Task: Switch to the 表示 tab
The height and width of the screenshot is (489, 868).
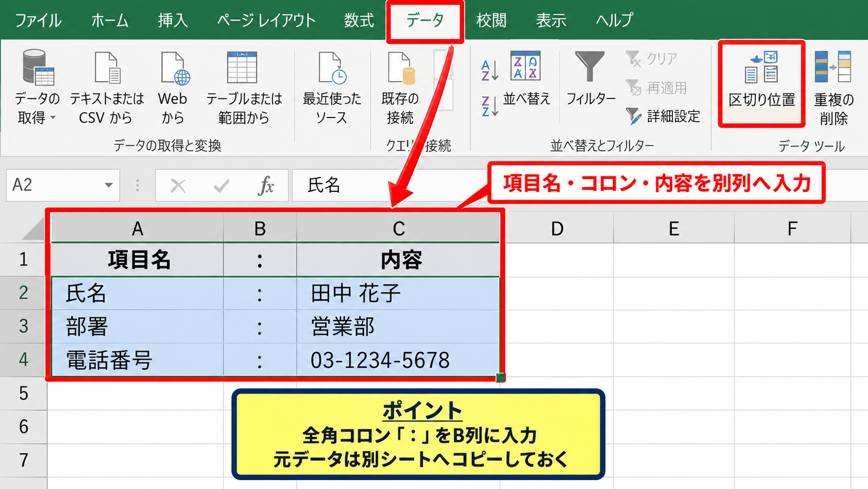Action: (x=551, y=21)
